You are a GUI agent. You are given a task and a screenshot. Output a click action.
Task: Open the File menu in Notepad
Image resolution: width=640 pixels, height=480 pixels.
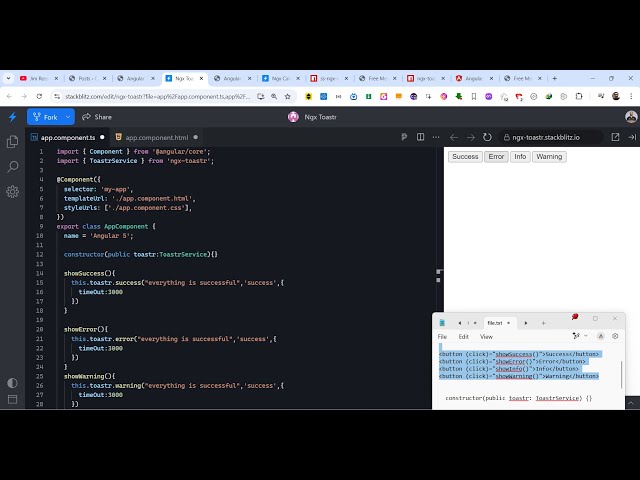pos(442,336)
